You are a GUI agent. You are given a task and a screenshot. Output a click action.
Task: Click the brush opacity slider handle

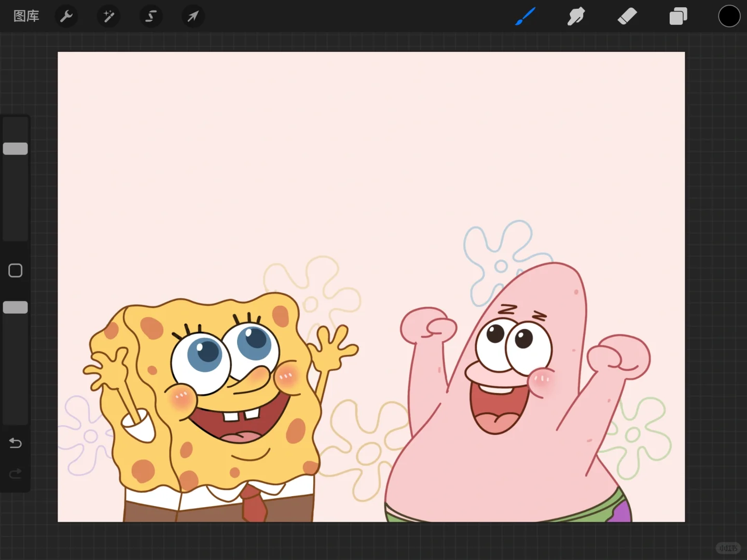[16, 307]
